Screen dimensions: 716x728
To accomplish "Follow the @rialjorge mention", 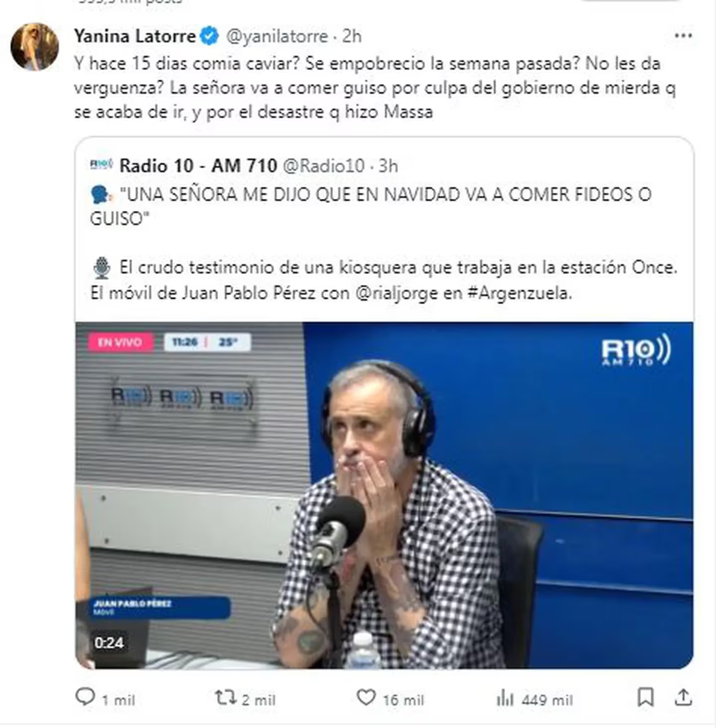I will coord(397,293).
